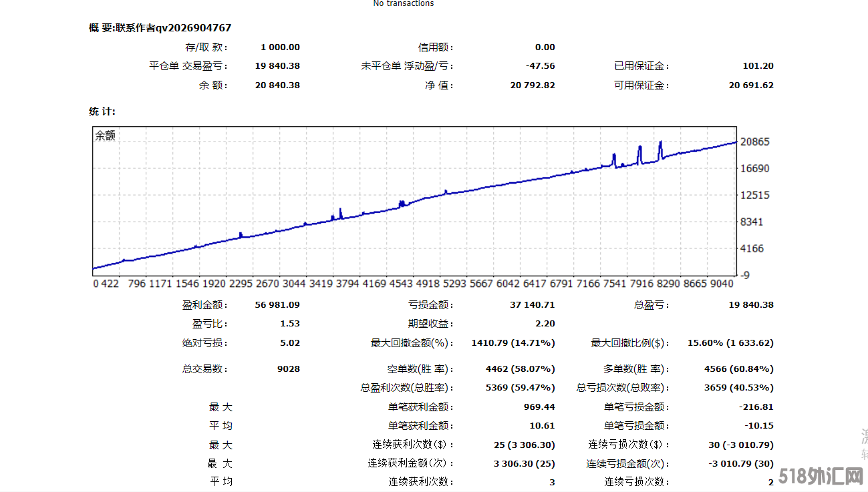868x492 pixels.
Task: Select the losing trades value "3659 (40.53%)"
Action: (739, 388)
